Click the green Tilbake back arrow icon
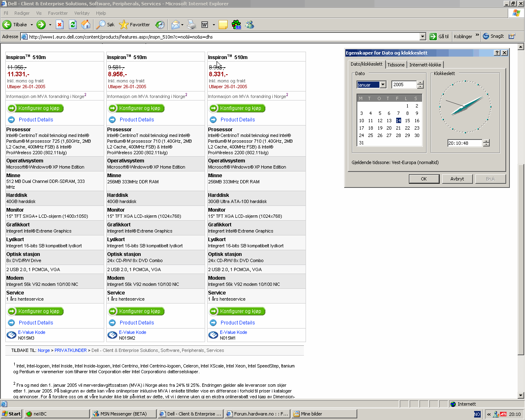This screenshot has height=420, width=525. click(7, 25)
